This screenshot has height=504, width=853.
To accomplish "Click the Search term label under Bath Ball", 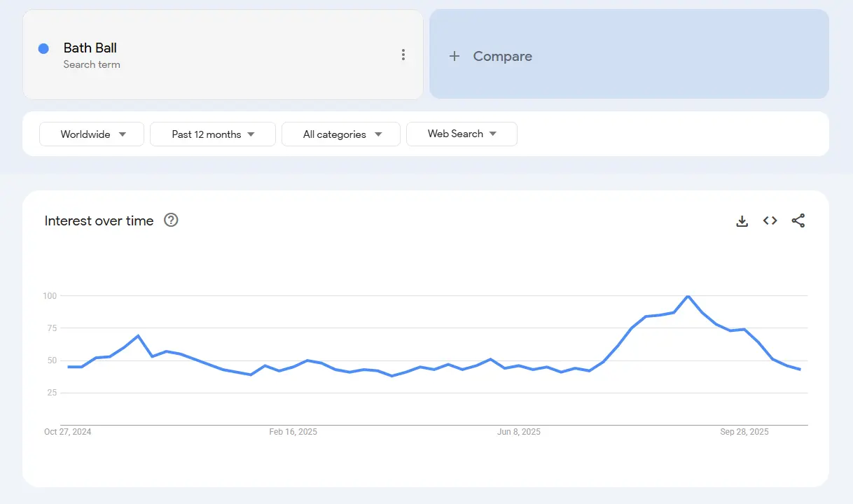I will pyautogui.click(x=92, y=64).
